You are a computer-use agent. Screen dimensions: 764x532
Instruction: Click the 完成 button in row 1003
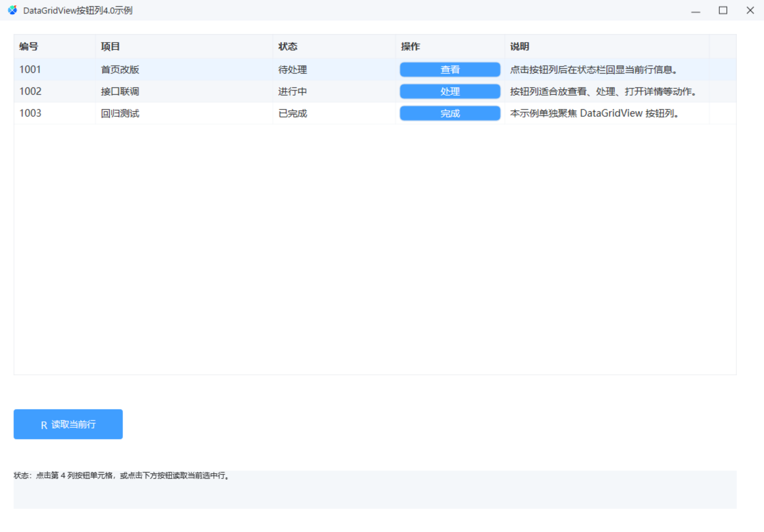[x=450, y=113]
